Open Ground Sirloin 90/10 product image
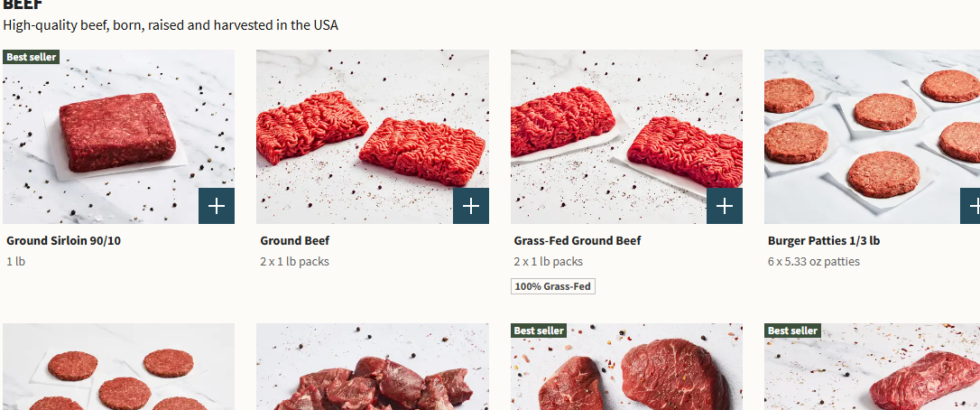The image size is (980, 410). [119, 136]
